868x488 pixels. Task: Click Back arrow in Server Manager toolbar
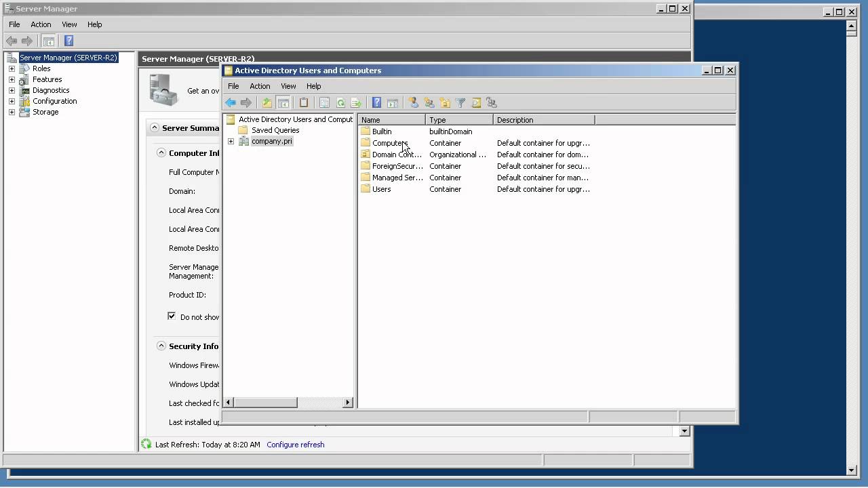click(12, 41)
